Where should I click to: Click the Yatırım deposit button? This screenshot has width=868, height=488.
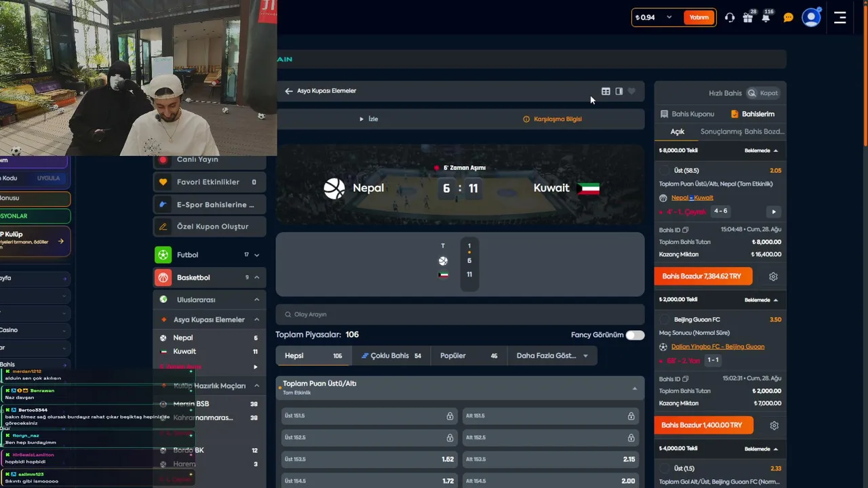(x=699, y=18)
